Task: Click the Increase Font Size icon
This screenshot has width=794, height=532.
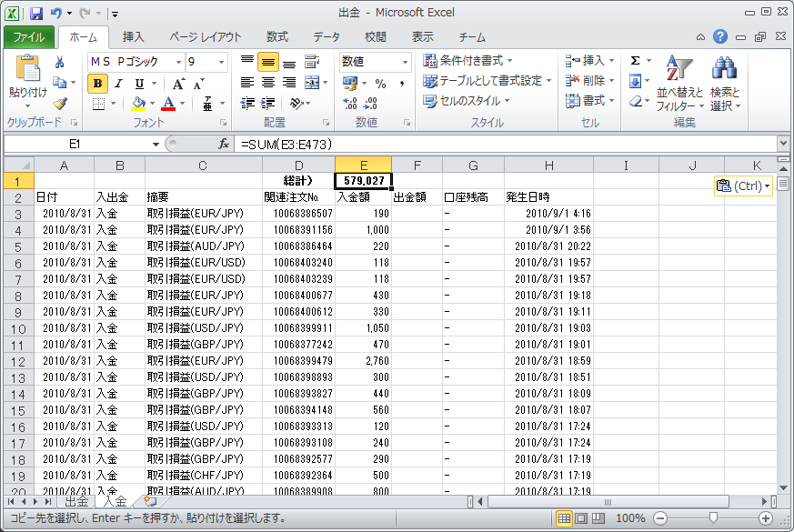Action: [x=178, y=83]
